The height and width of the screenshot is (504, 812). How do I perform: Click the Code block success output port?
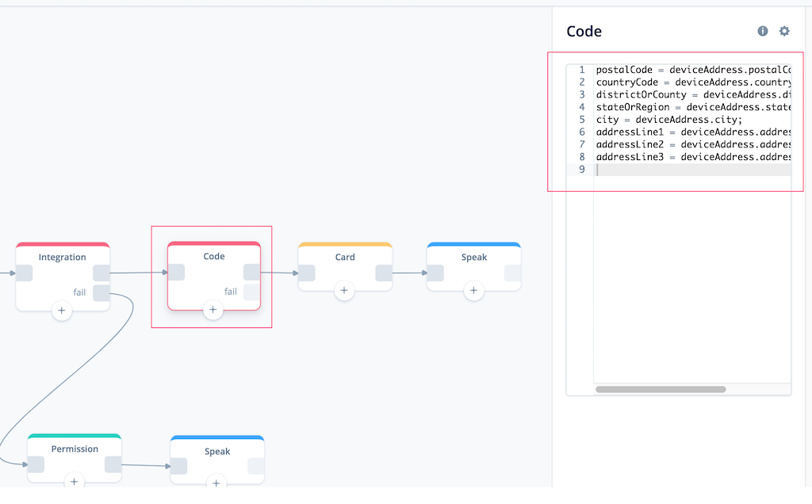[251, 272]
